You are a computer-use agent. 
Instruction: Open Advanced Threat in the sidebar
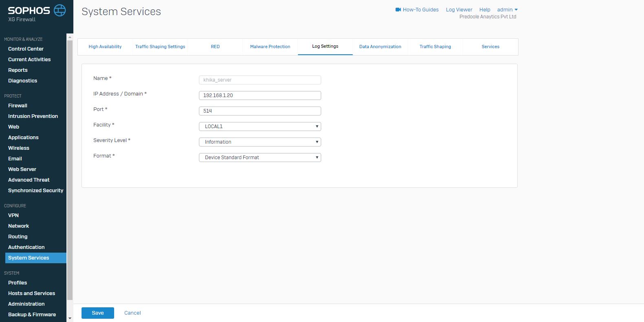tap(29, 180)
